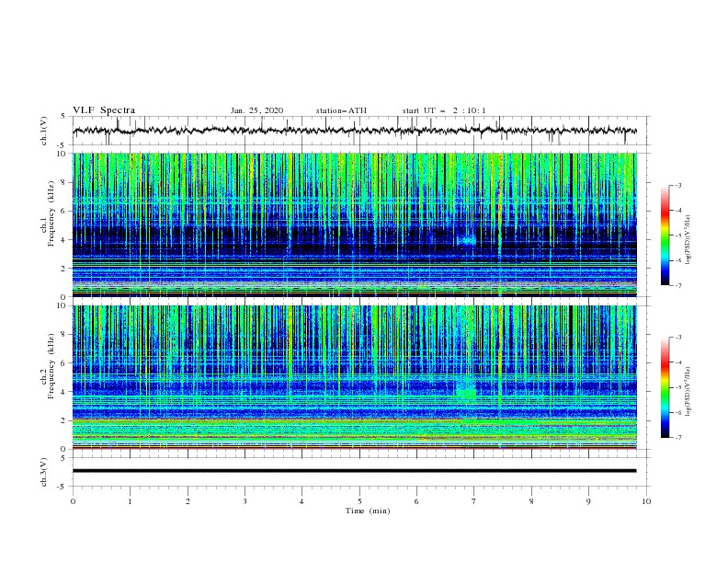Click the "VLF Spectra" title text
Image resolution: width=728 pixels, height=563 pixels.
click(x=104, y=110)
